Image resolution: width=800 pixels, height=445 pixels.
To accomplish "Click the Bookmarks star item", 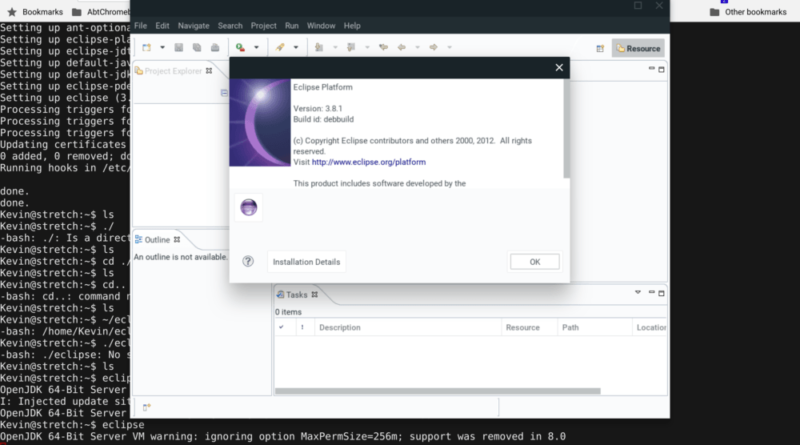I will pos(35,12).
